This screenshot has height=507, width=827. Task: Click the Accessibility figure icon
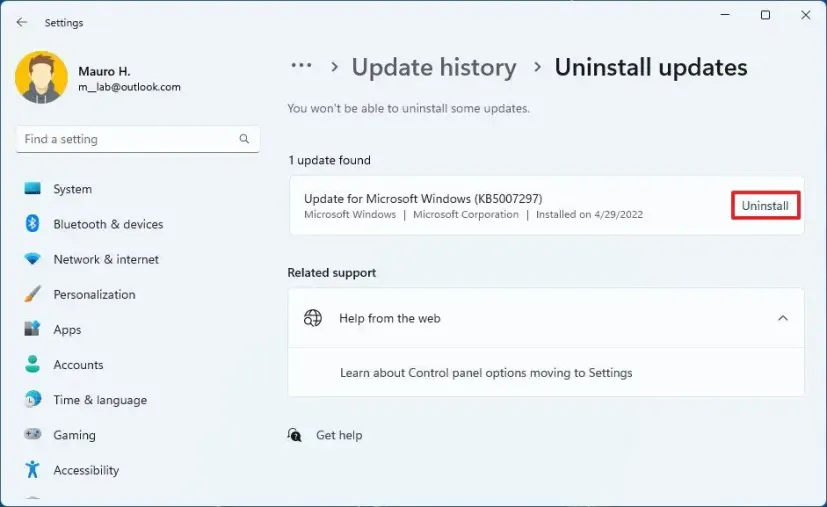tap(32, 470)
